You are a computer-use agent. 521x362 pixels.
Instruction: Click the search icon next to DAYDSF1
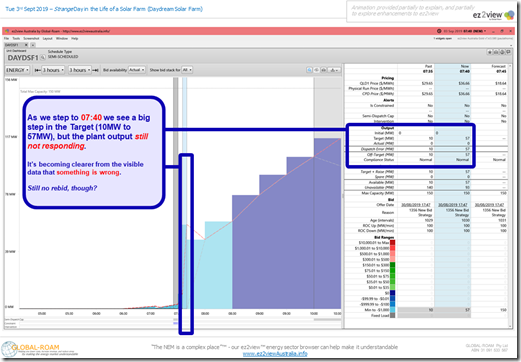43,58
